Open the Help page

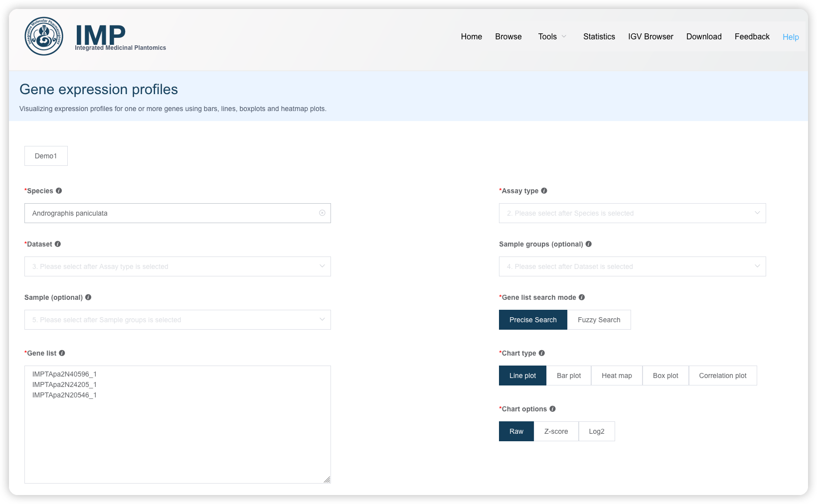[791, 37]
